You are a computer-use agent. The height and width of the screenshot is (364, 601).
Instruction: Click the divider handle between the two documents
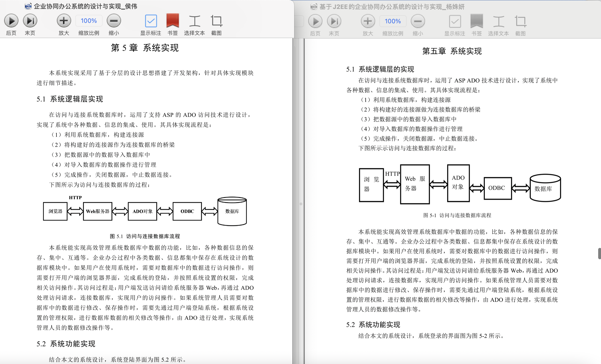pos(301,204)
